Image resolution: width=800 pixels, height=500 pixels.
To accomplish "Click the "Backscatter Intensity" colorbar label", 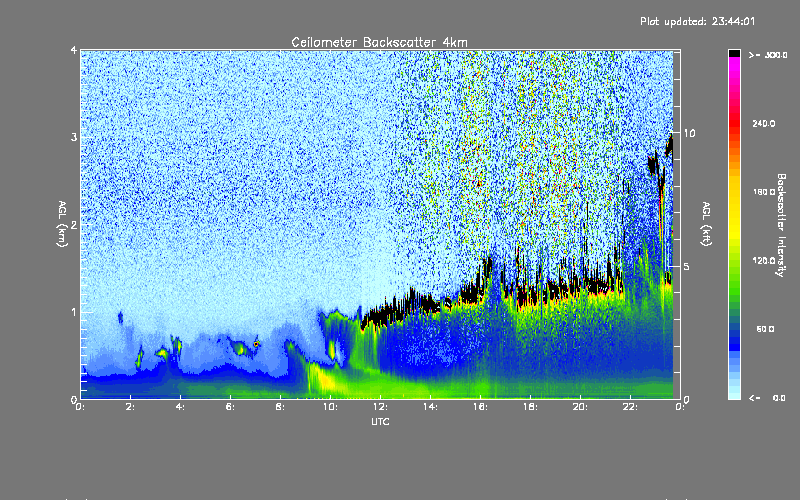I will point(781,225).
